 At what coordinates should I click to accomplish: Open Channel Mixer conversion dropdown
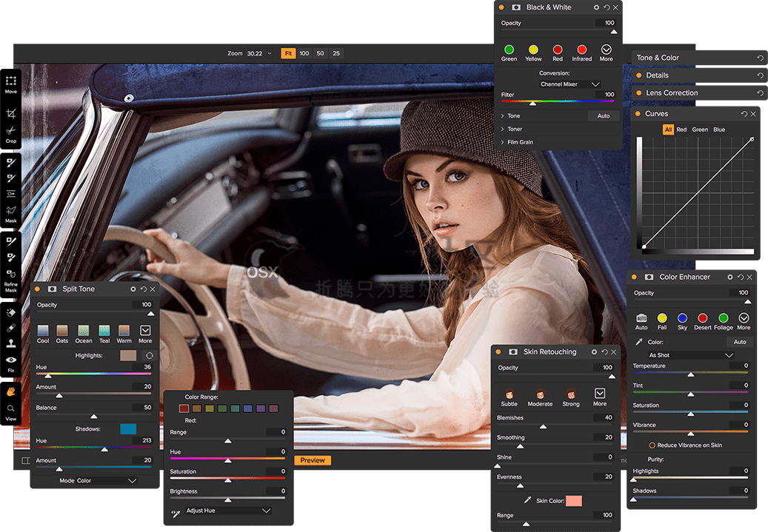pyautogui.click(x=570, y=84)
